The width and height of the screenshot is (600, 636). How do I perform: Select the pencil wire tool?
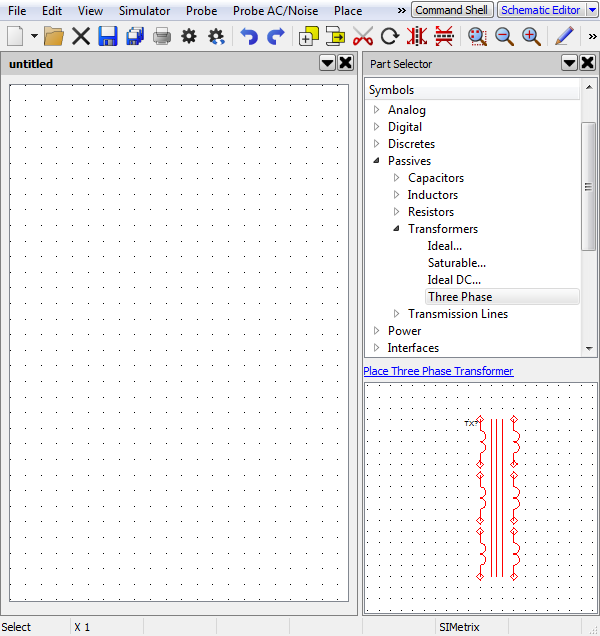[564, 36]
